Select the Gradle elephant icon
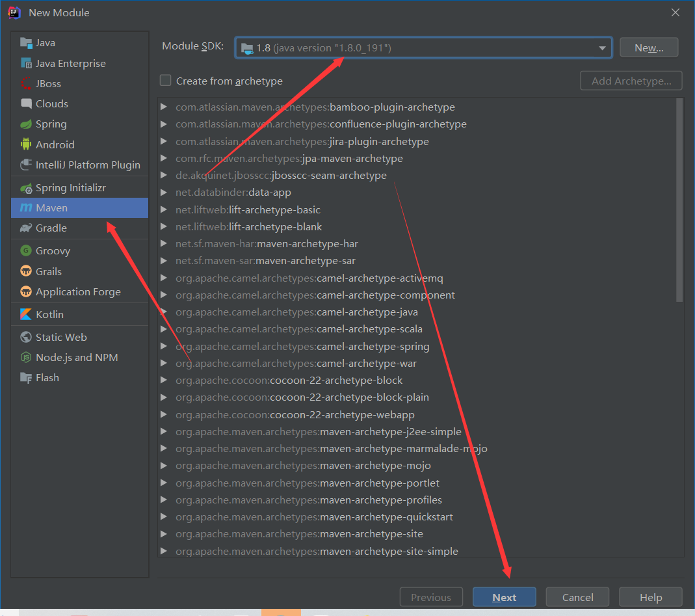The width and height of the screenshot is (695, 616). (x=26, y=228)
